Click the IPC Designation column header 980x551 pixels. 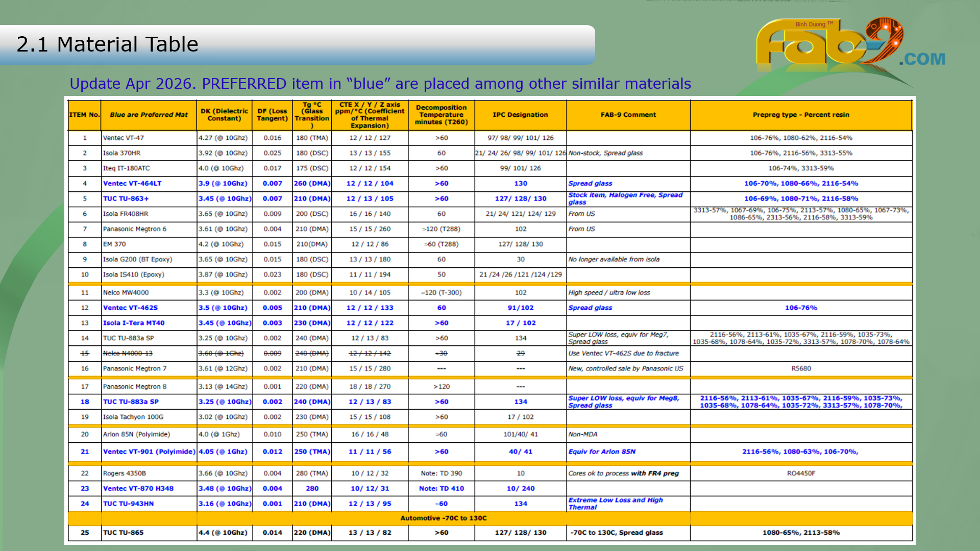pos(520,115)
